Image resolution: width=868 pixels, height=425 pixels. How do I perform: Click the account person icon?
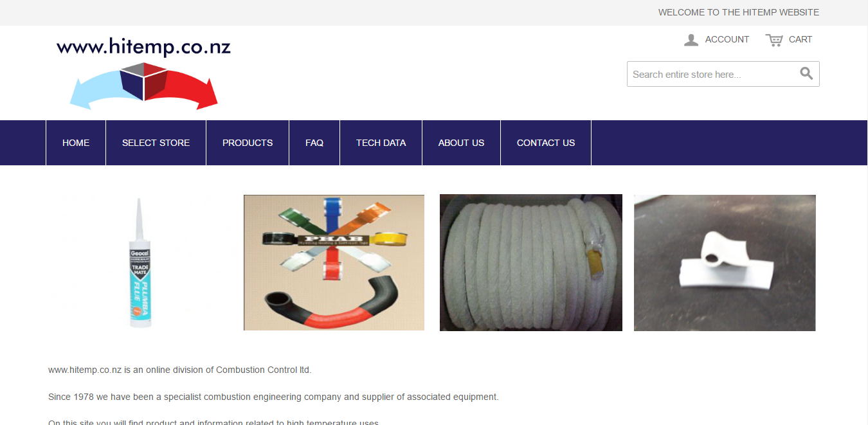[691, 40]
